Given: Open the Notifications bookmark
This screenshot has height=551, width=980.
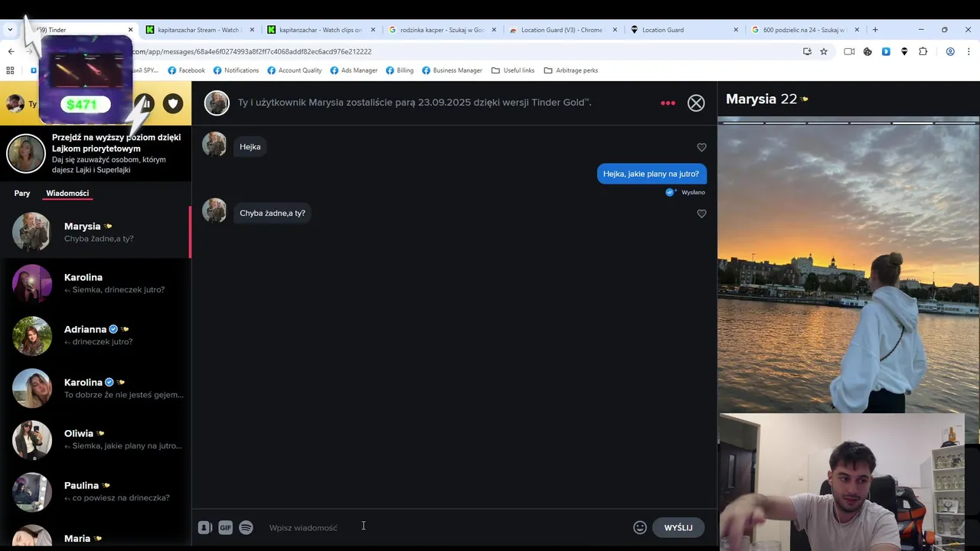Looking at the screenshot, I should [x=236, y=70].
